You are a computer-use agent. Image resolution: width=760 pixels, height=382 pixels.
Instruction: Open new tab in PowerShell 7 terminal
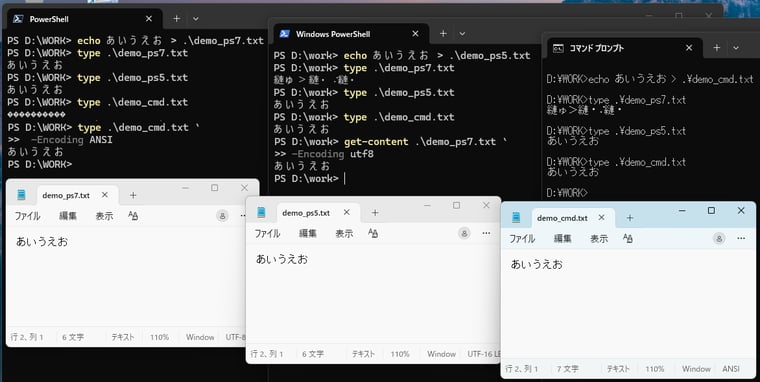pyautogui.click(x=176, y=18)
